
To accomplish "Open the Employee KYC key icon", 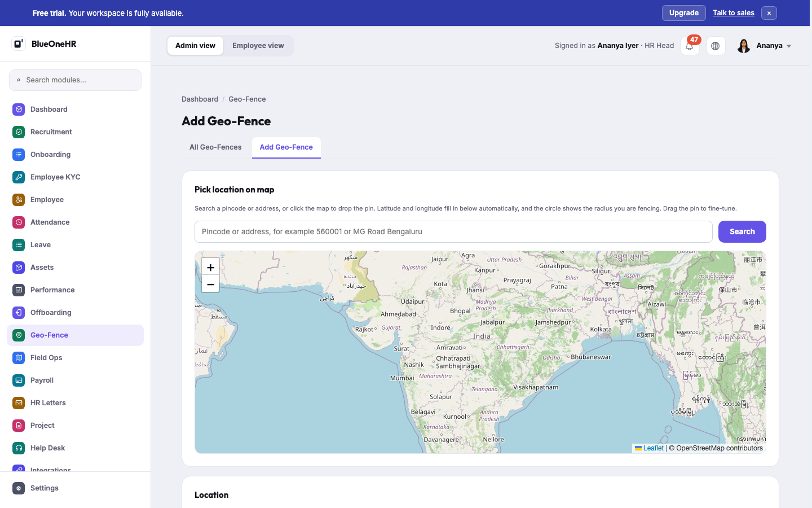I will [19, 177].
